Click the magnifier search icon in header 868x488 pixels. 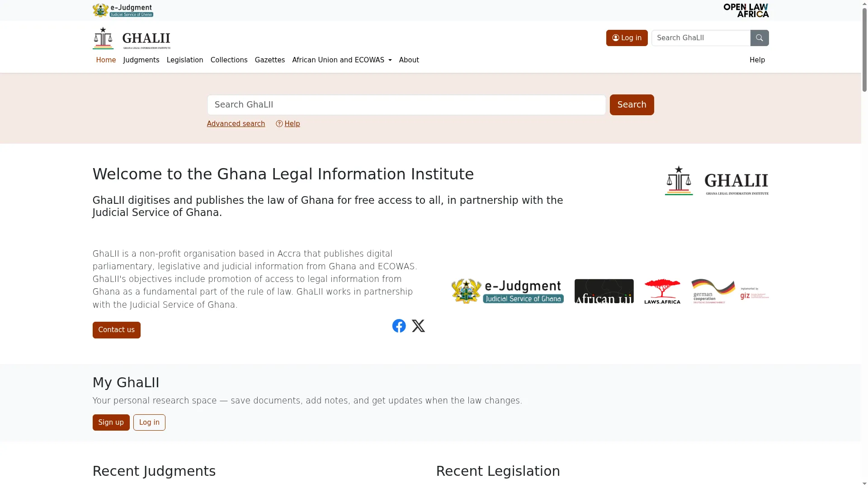759,38
